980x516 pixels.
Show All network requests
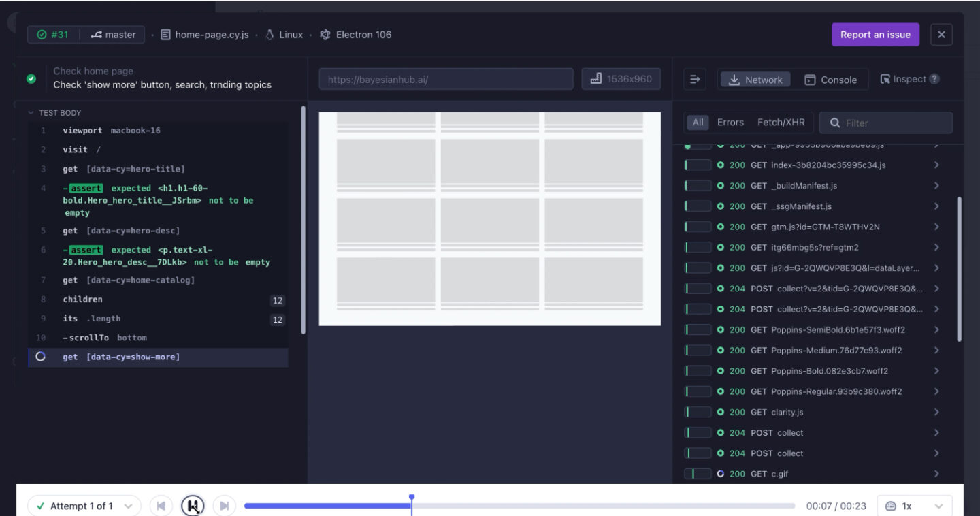(x=698, y=123)
